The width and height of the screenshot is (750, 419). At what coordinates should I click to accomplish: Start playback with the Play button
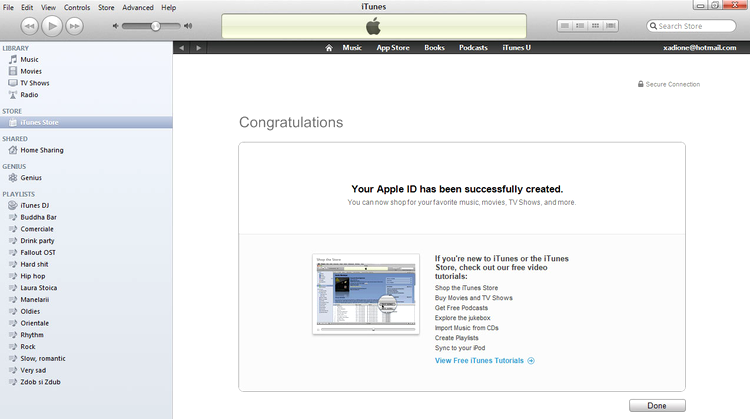coord(52,26)
